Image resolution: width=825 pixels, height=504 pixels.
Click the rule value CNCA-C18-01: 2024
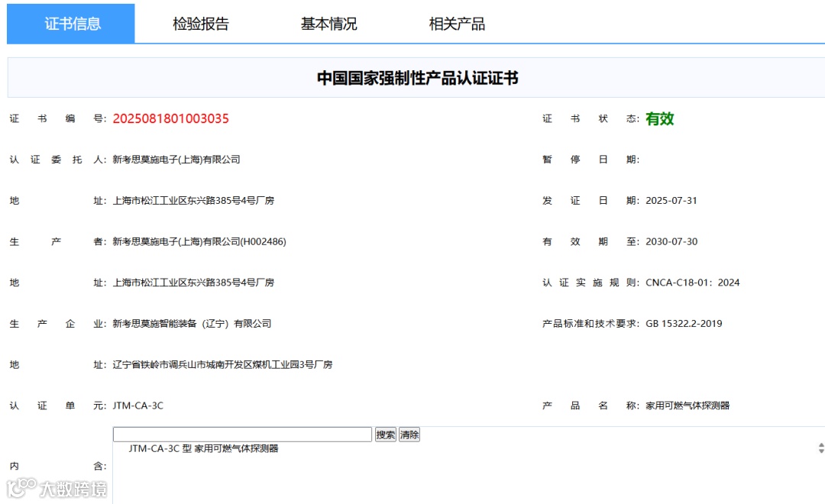point(692,283)
